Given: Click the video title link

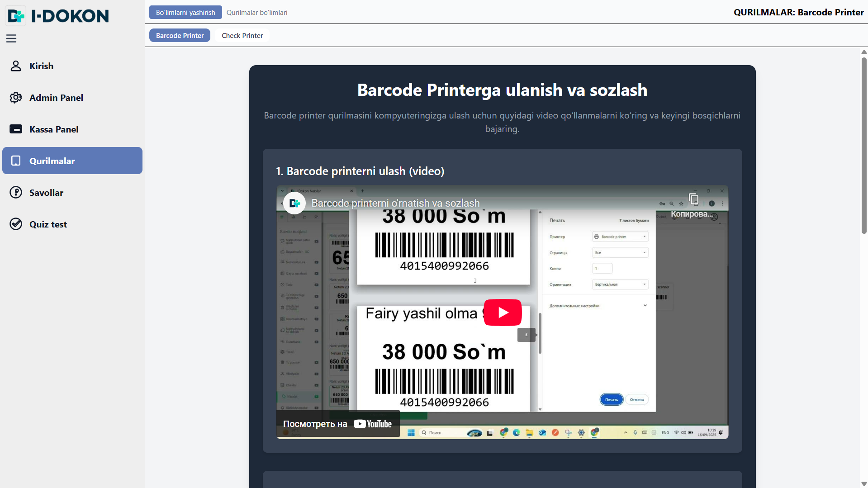Looking at the screenshot, I should tap(395, 203).
